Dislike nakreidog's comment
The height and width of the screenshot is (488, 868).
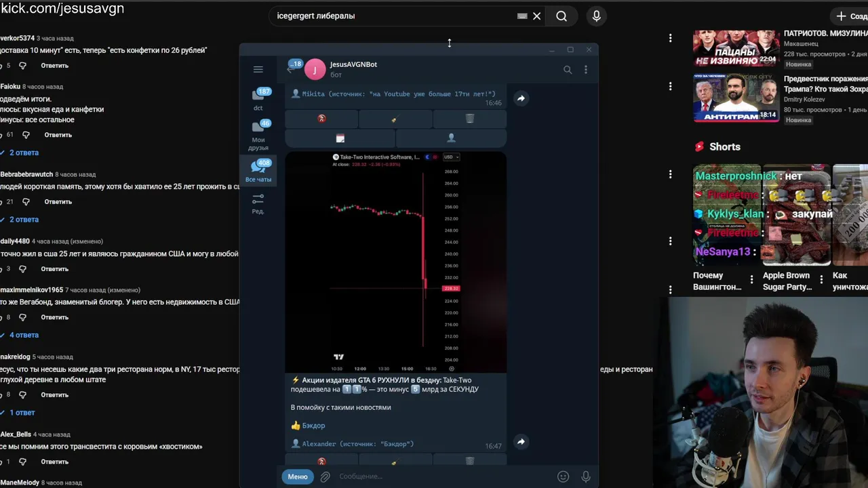[x=22, y=394]
